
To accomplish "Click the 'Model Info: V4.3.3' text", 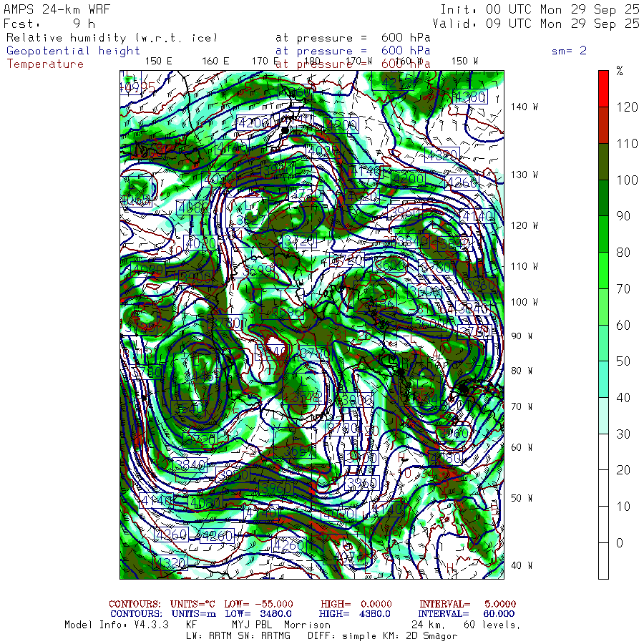I will [x=117, y=625].
